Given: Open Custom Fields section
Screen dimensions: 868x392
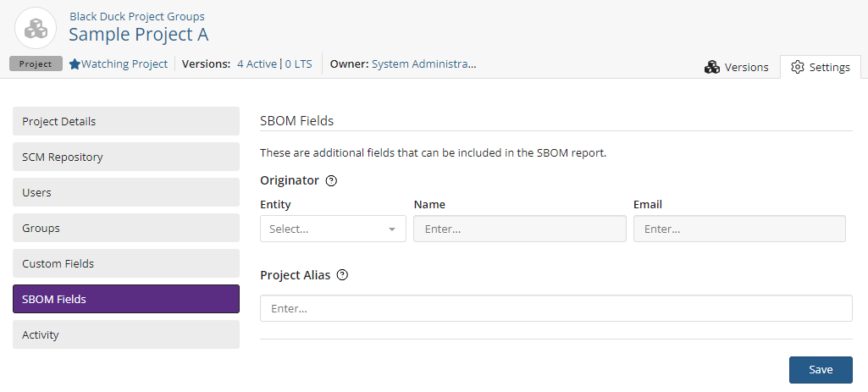Looking at the screenshot, I should (125, 263).
